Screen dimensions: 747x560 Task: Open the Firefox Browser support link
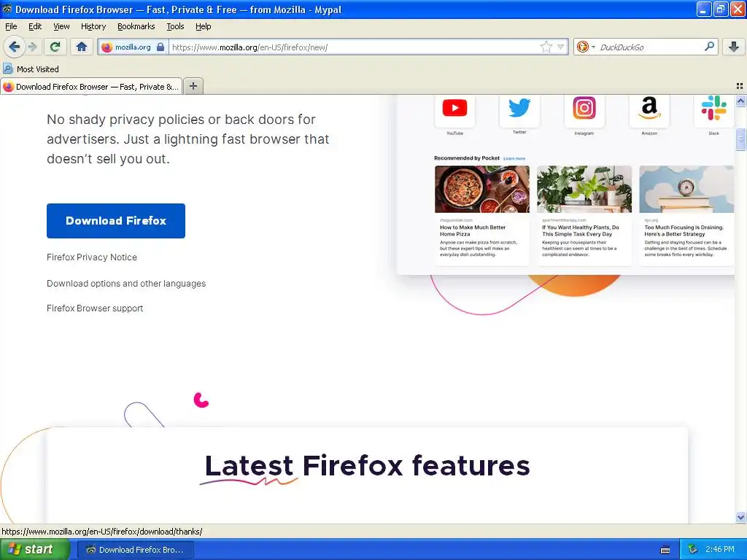[x=95, y=308]
